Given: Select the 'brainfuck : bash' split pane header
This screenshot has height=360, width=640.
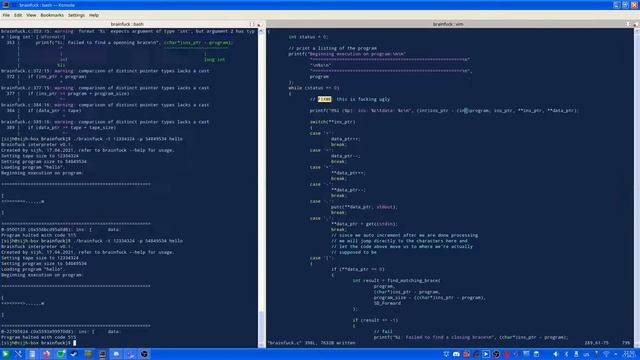Looking at the screenshot, I should tap(127, 24).
